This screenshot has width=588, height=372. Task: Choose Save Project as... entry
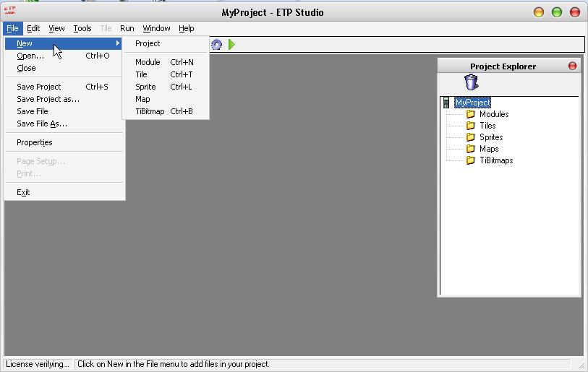(x=64, y=99)
